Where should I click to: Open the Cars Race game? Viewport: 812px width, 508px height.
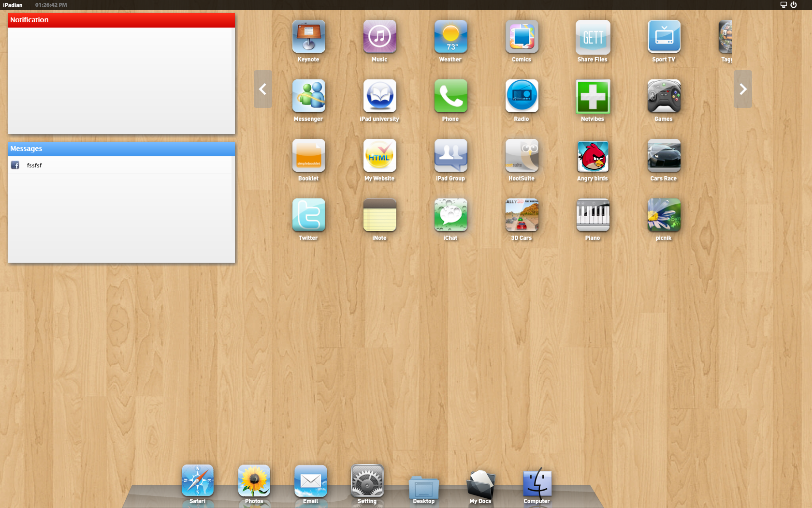664,156
